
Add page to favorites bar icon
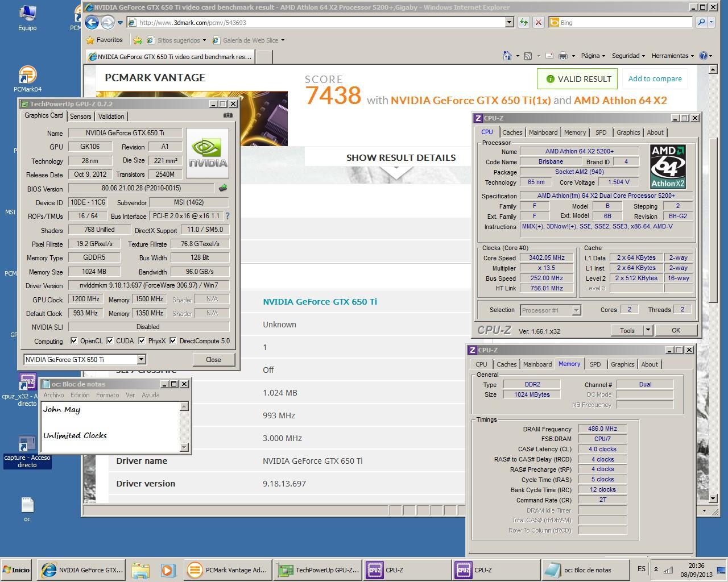coord(137,40)
